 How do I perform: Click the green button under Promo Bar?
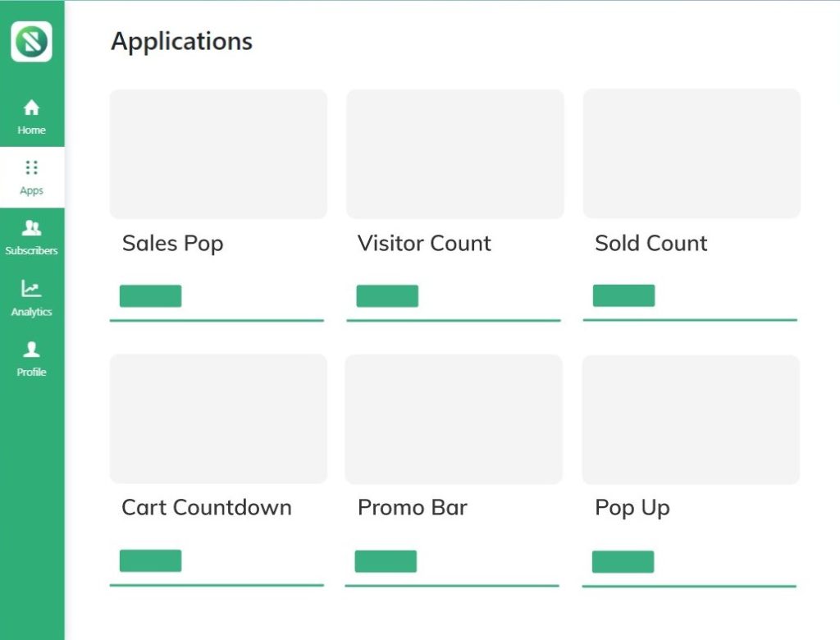pos(386,561)
